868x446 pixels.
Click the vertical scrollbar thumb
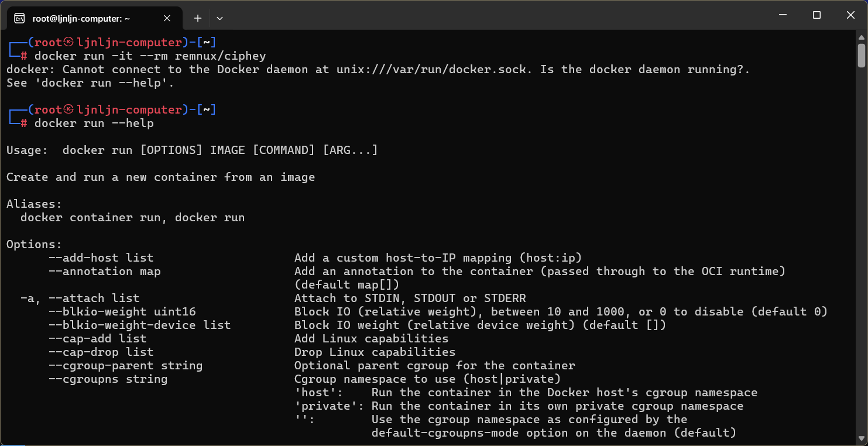tap(861, 56)
